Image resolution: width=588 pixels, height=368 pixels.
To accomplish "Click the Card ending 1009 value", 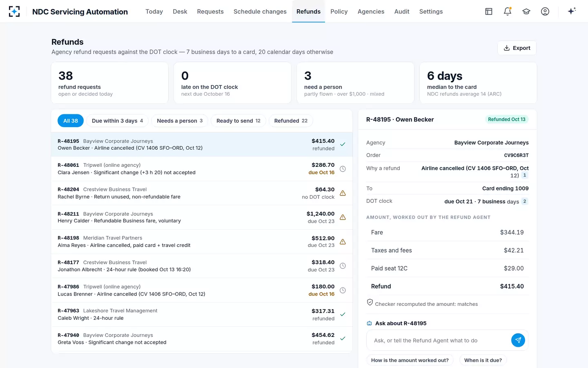I will [x=505, y=188].
